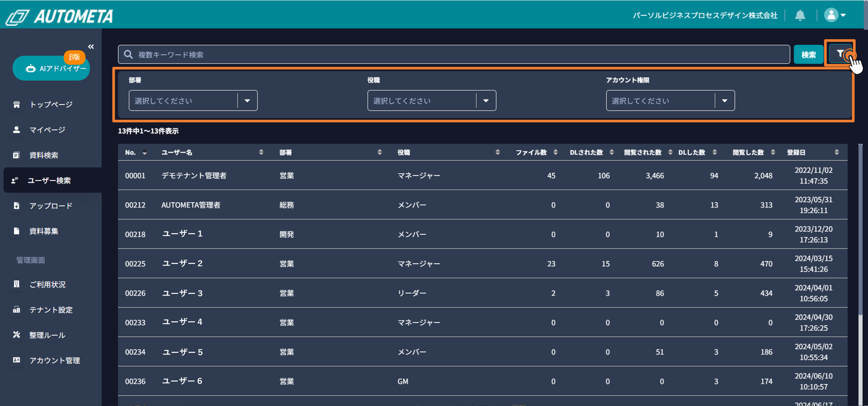Open the アカウント権限 dropdown
Screen dimensions: 868x406
(670, 101)
